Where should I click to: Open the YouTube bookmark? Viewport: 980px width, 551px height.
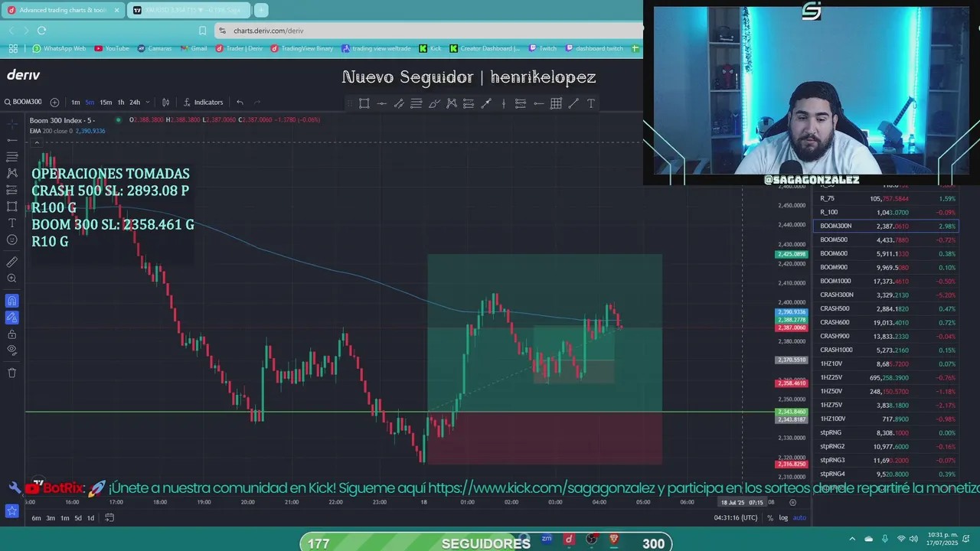[112, 48]
